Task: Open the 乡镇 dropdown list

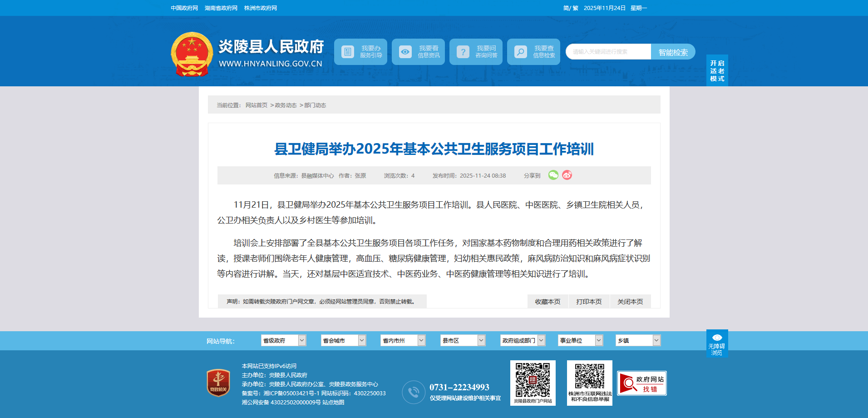Action: coord(638,340)
